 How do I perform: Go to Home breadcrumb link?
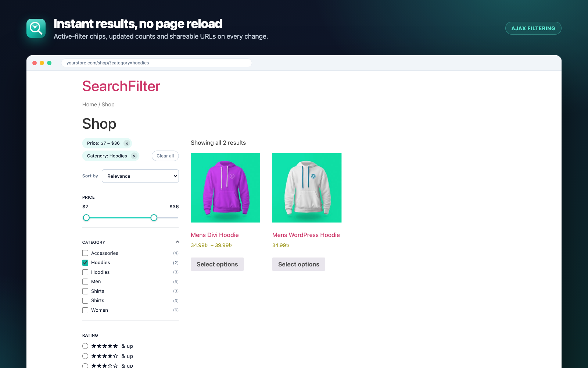[90, 105]
